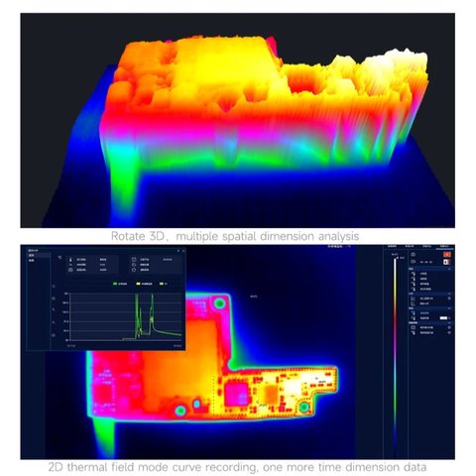Open the second top tab in right panel
This screenshot has width=476, height=476.
pyautogui.click(x=410, y=246)
